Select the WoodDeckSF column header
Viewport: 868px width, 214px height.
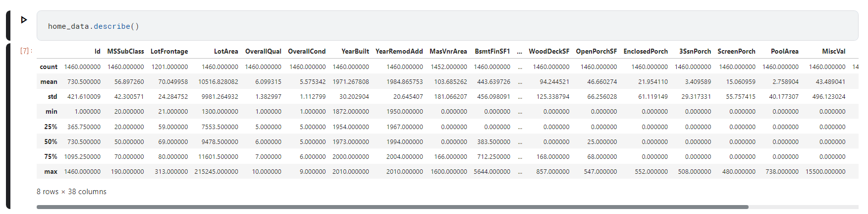tap(549, 51)
